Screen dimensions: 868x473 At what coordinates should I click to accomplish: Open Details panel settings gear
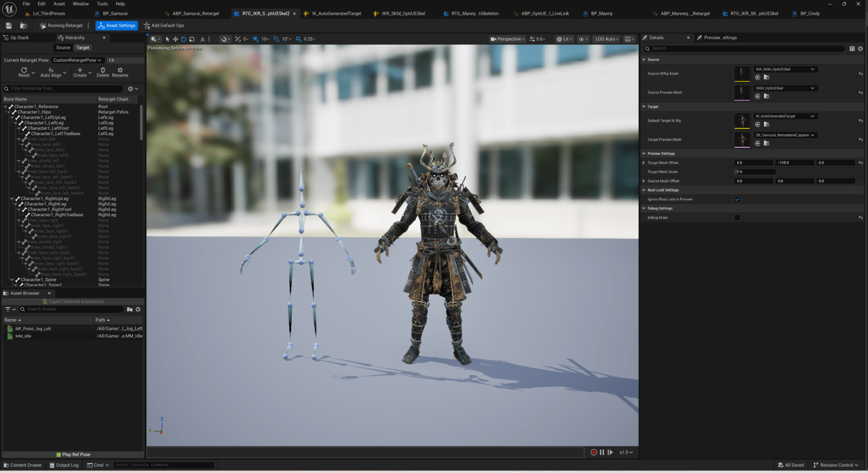pyautogui.click(x=860, y=49)
